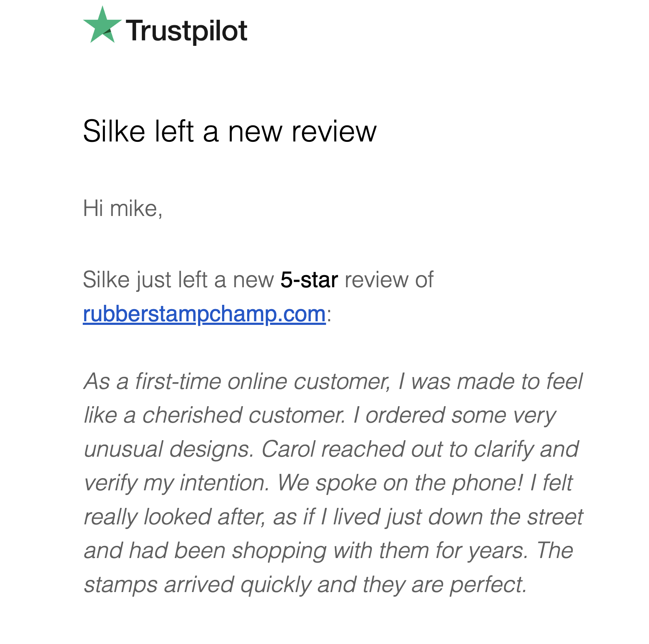Open the rubberstampchamp.com link
The height and width of the screenshot is (644, 649).
click(x=204, y=314)
